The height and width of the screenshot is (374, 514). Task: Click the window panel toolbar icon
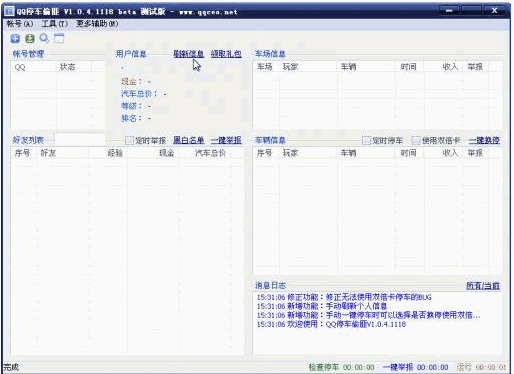tap(59, 39)
